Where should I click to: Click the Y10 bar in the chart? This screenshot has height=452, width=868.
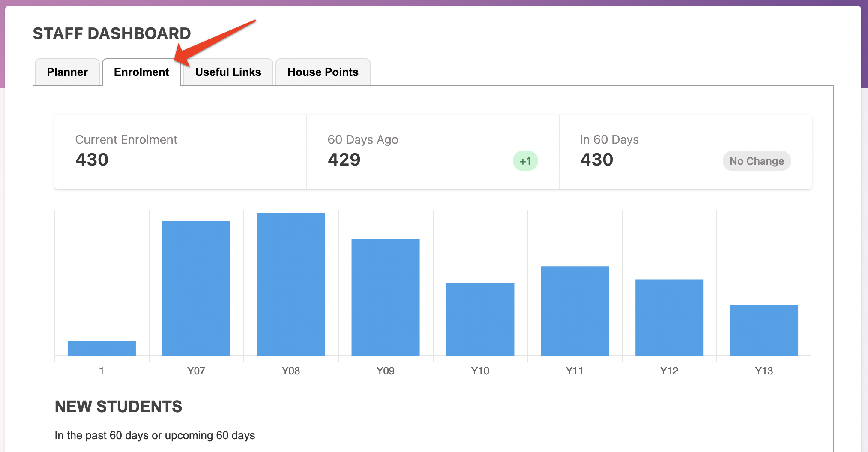coord(480,319)
